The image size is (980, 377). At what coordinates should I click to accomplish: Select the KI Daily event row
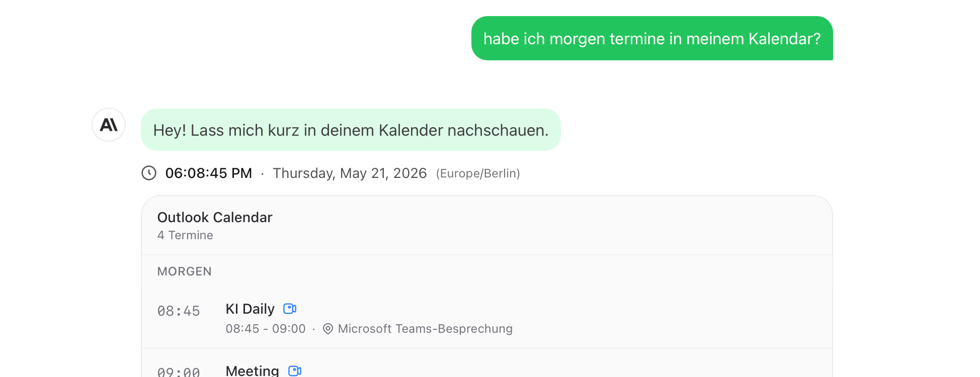pyautogui.click(x=487, y=318)
